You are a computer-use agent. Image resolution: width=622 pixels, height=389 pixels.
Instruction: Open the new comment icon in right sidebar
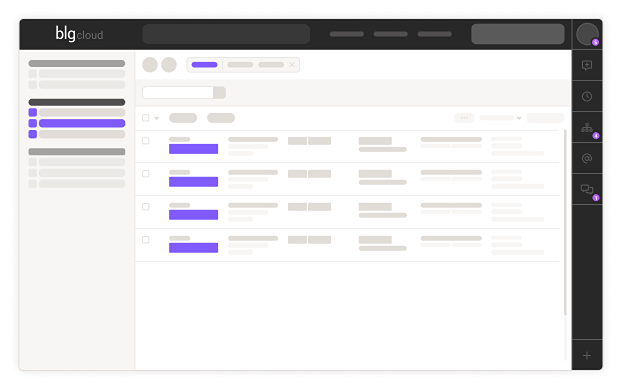pyautogui.click(x=587, y=65)
